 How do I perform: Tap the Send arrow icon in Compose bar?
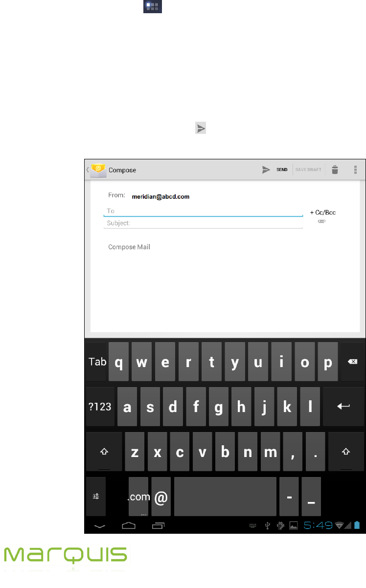tap(266, 170)
